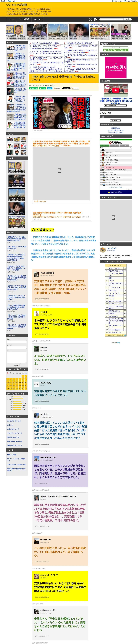The image size is (138, 644).
Task: Open the 保守 category dropdown in ranking widget
Action: pos(116,148)
